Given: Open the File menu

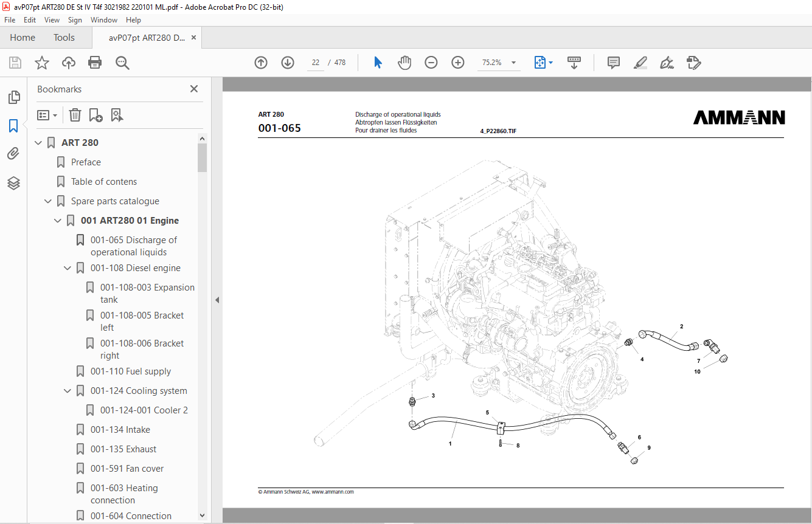Looking at the screenshot, I should click(10, 20).
